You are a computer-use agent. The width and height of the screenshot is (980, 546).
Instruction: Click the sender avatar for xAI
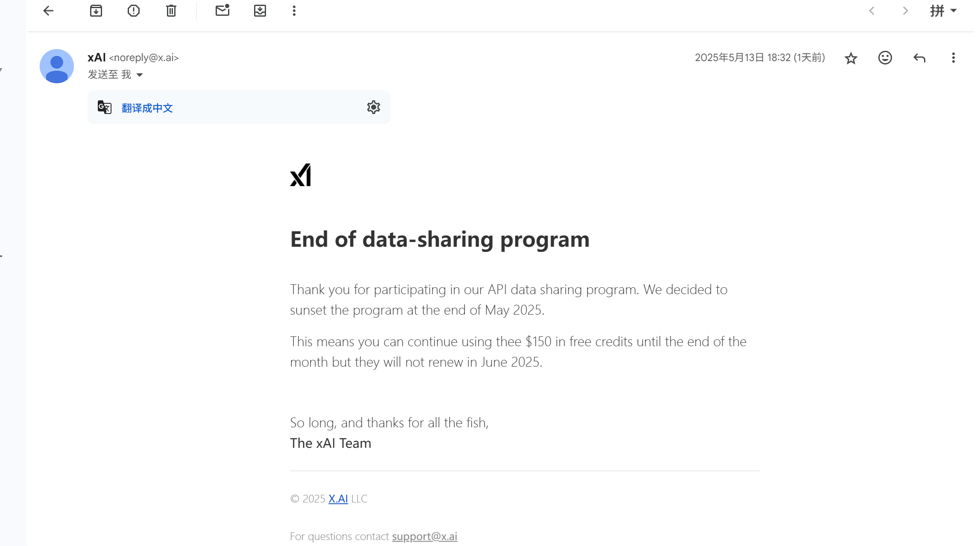[x=57, y=66]
